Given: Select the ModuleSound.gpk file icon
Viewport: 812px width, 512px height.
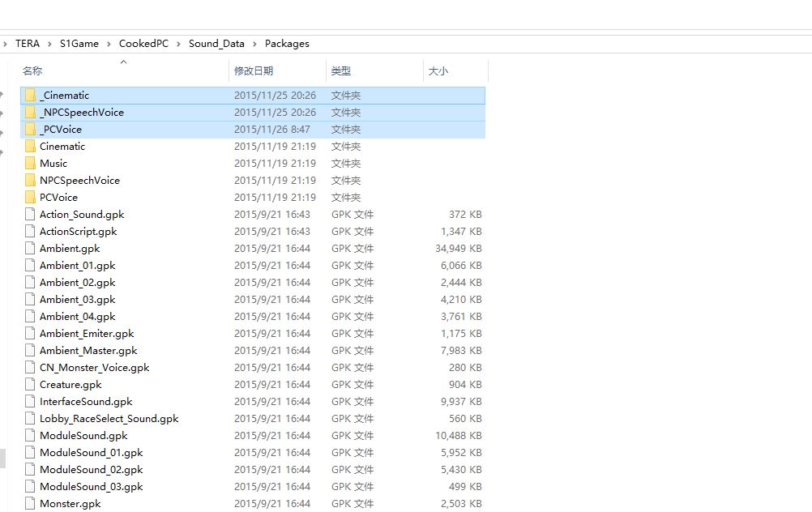Looking at the screenshot, I should pyautogui.click(x=30, y=435).
